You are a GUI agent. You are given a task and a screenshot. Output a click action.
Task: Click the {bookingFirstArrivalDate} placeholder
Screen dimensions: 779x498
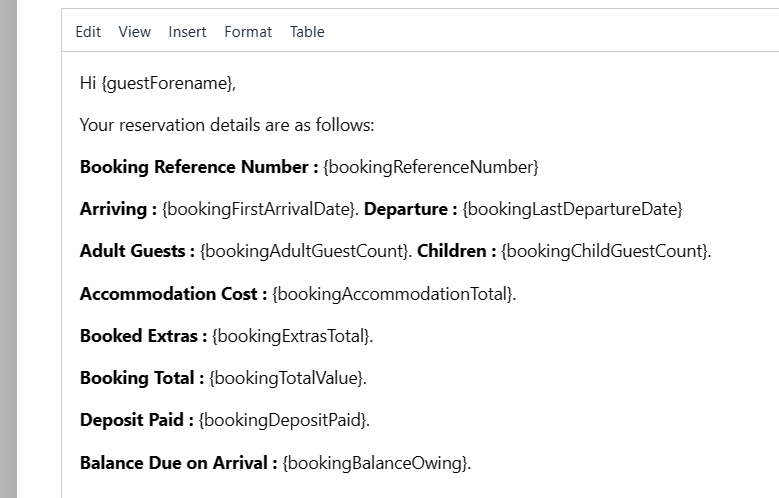pos(259,210)
